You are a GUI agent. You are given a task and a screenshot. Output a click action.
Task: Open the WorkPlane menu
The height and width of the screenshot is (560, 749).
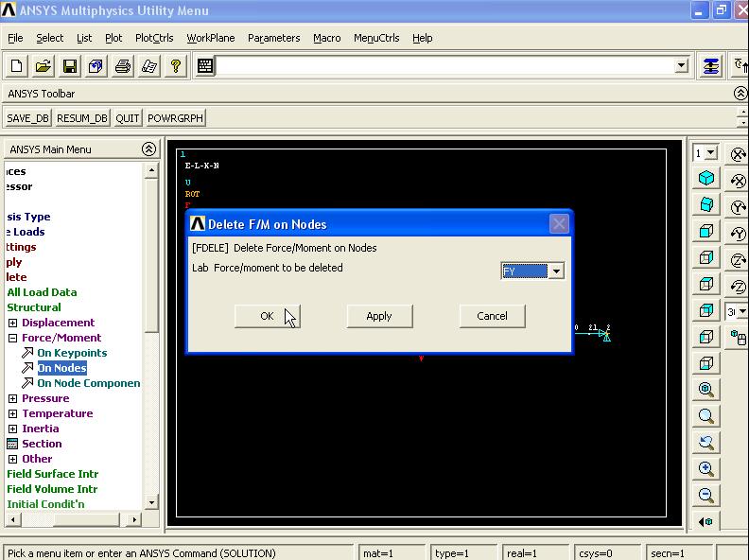(x=211, y=38)
